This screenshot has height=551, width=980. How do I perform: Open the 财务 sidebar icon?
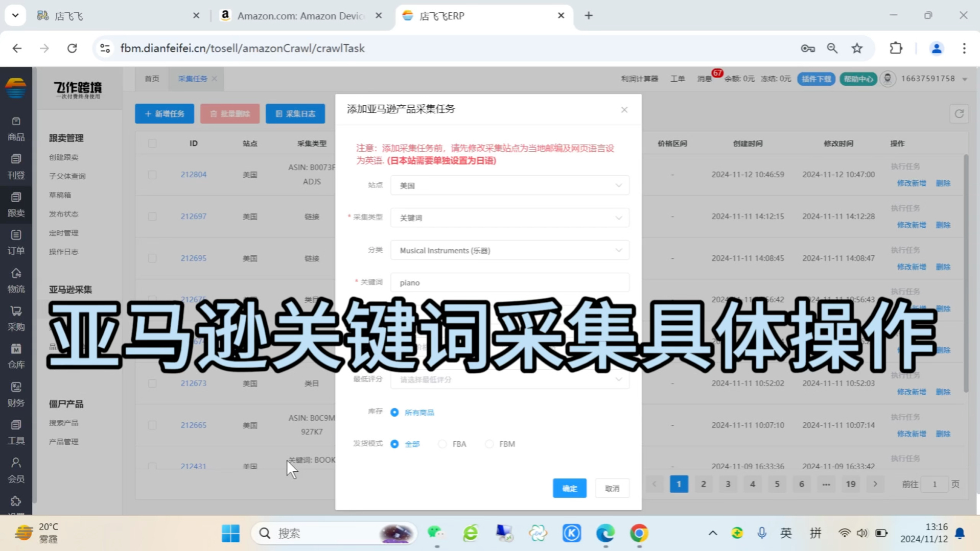pos(16,395)
